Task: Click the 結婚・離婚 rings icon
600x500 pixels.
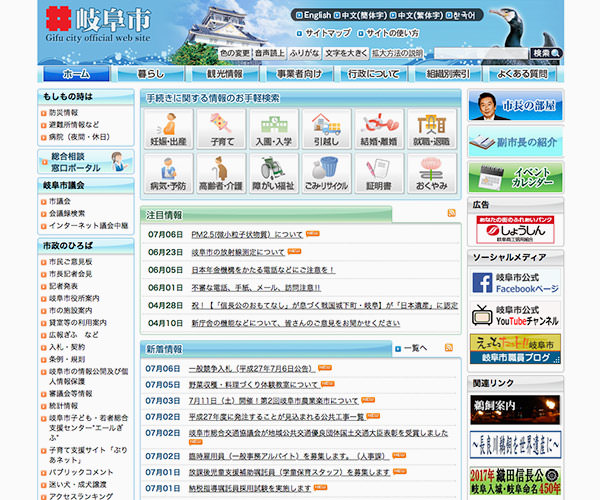Action: click(380, 130)
